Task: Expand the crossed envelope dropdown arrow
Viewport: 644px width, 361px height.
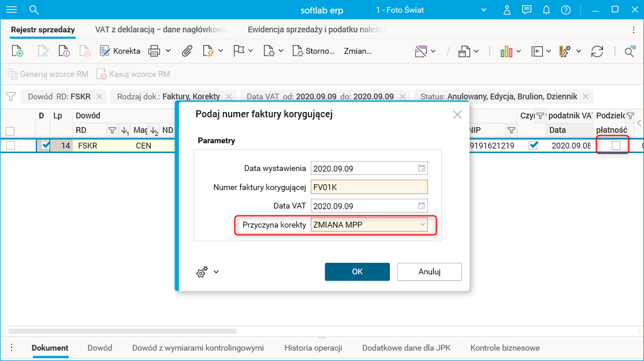Action: (x=433, y=51)
